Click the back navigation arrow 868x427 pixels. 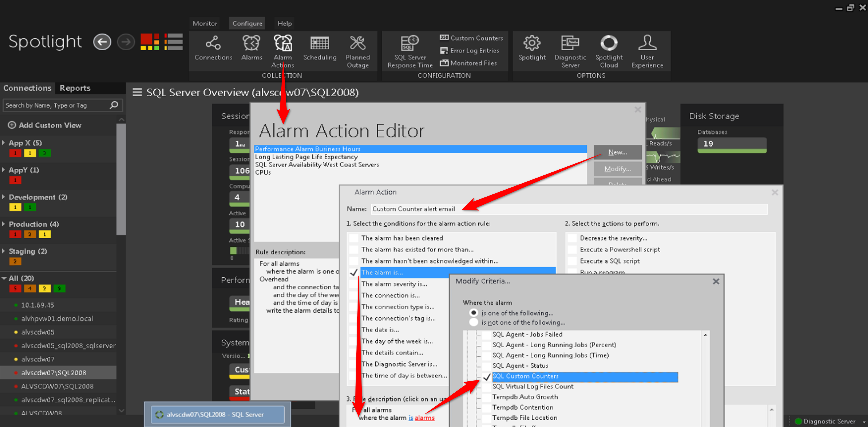102,42
